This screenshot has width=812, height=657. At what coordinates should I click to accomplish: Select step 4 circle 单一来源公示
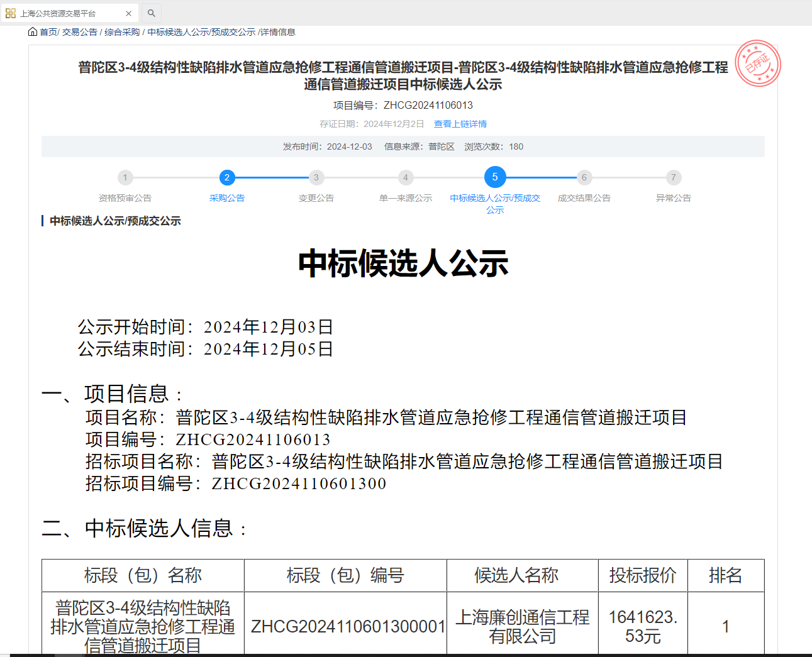[x=406, y=177]
